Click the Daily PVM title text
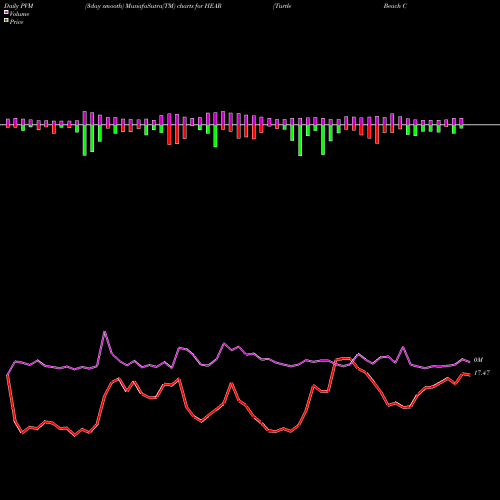Screen dimensions: 500x500 click(x=18, y=6)
